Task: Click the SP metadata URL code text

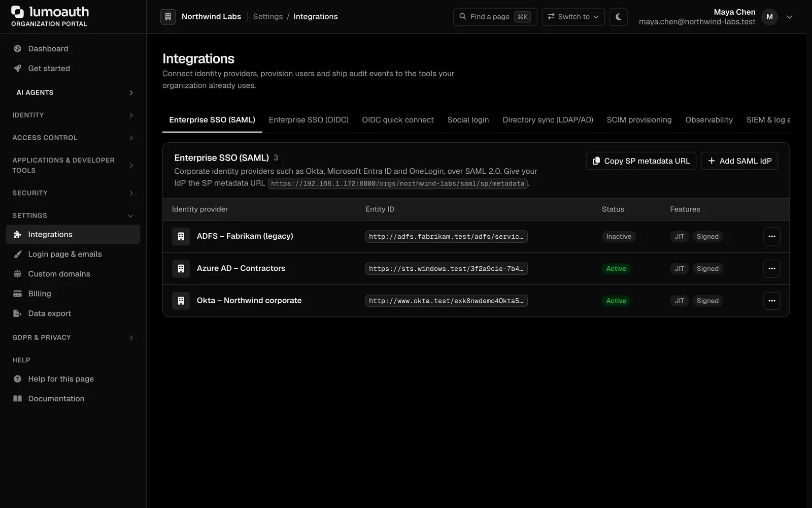Action: click(398, 183)
